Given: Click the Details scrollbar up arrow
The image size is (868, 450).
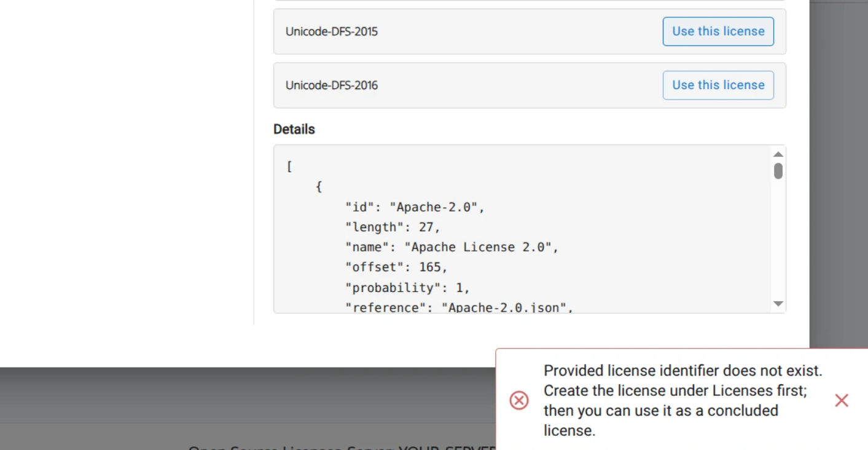Looking at the screenshot, I should click(x=778, y=154).
